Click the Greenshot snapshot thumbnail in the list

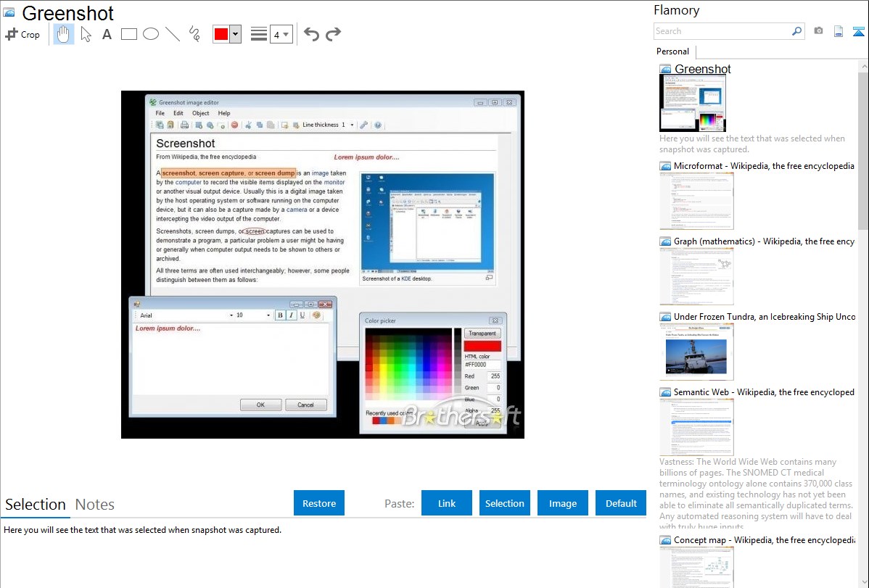pyautogui.click(x=693, y=103)
